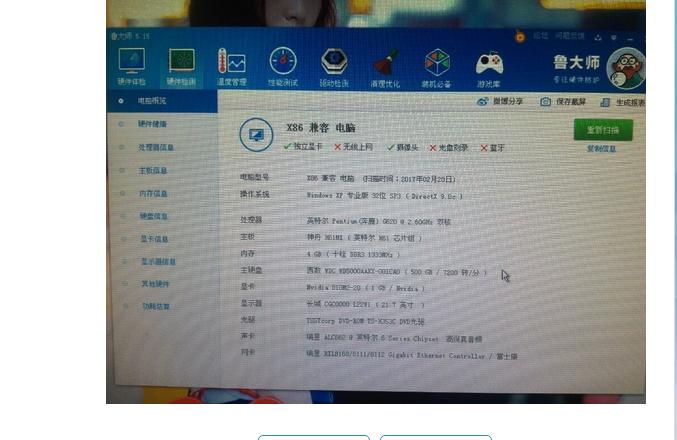Click the 主硬盘 500 GB value text
Screen dimensions: 677x440
pyautogui.click(x=397, y=272)
